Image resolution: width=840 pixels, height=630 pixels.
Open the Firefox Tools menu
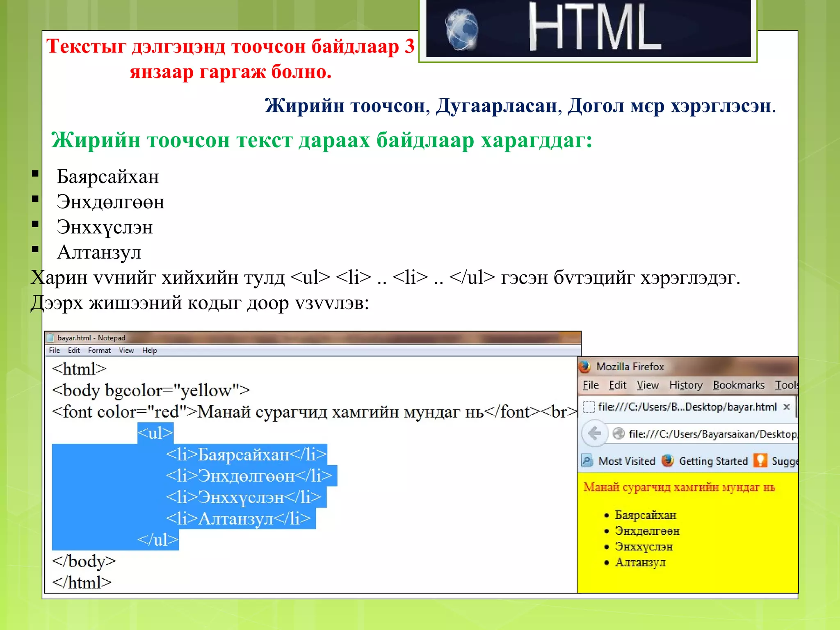(786, 385)
